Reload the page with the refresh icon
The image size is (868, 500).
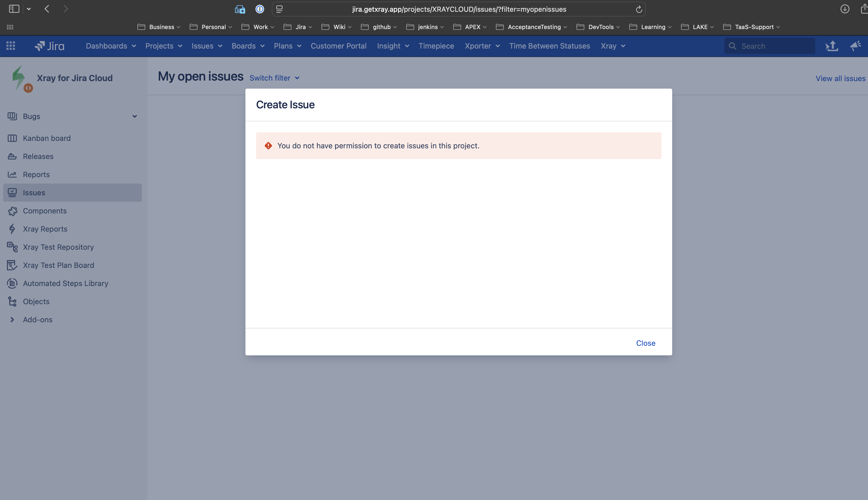tap(639, 9)
